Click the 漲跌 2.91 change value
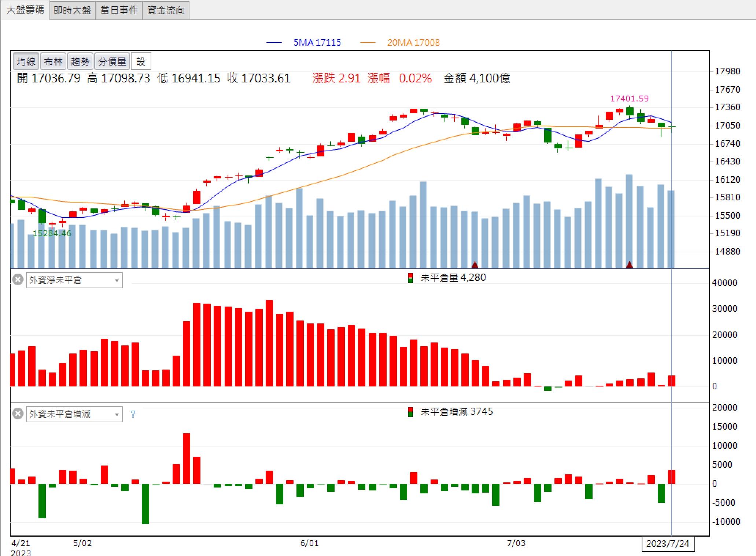This screenshot has width=756, height=556. (x=336, y=78)
